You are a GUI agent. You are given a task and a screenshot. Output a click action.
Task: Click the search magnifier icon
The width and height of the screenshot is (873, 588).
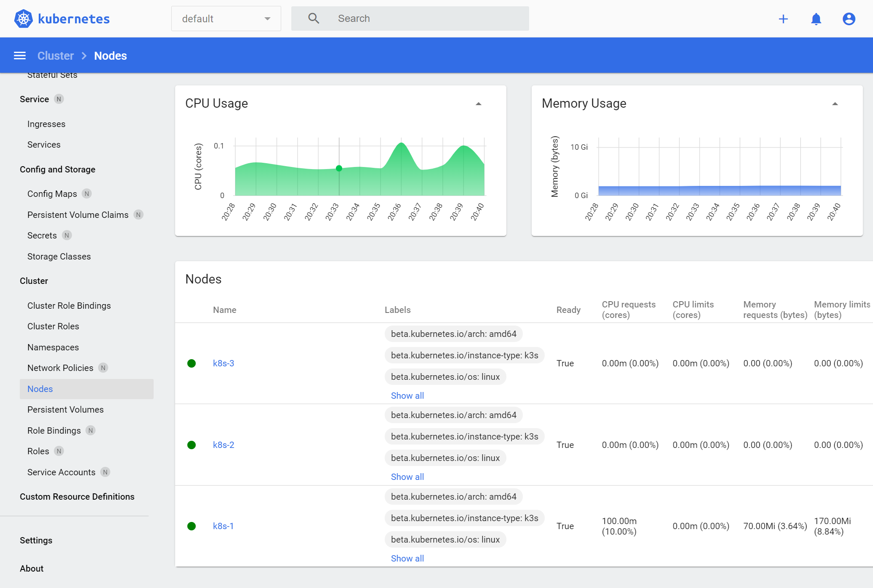coord(313,18)
